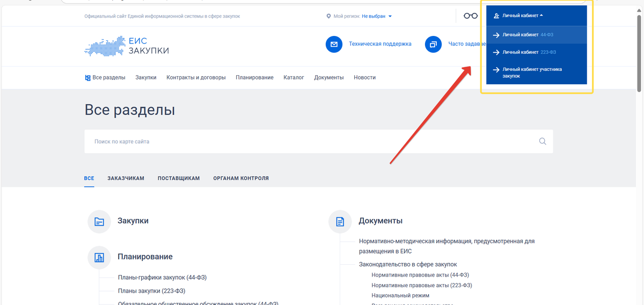Open the Закупки section heading link

pyautogui.click(x=133, y=221)
